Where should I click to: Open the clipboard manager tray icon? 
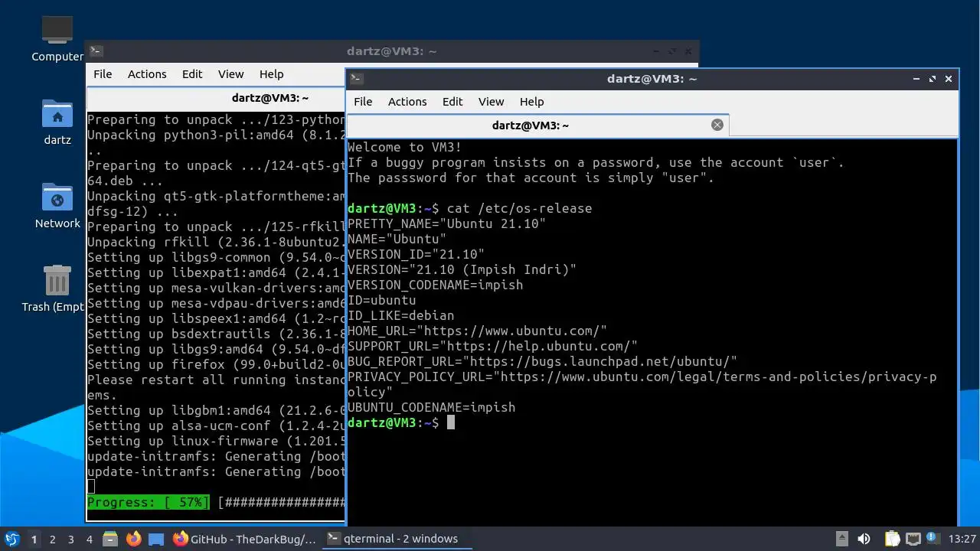[893, 539]
